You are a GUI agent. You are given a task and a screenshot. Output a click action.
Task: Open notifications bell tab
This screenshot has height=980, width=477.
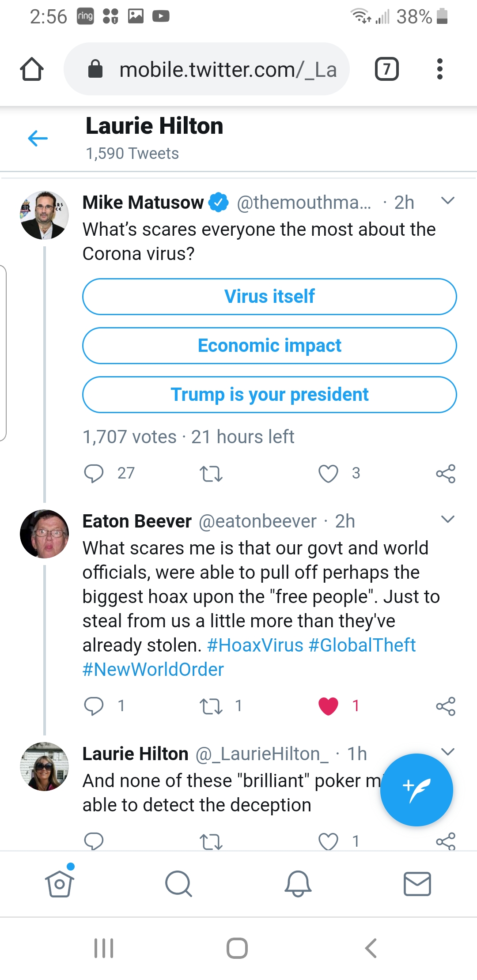coord(298,884)
